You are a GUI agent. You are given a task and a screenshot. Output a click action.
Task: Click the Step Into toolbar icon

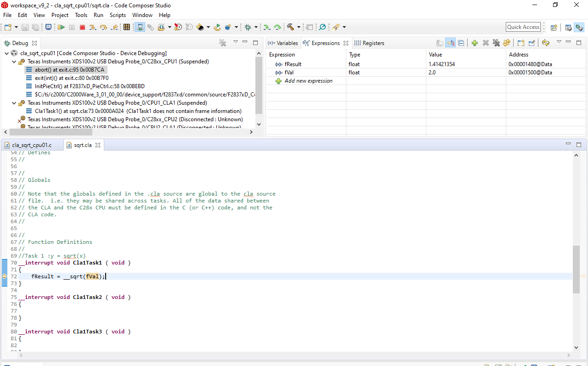click(x=93, y=28)
